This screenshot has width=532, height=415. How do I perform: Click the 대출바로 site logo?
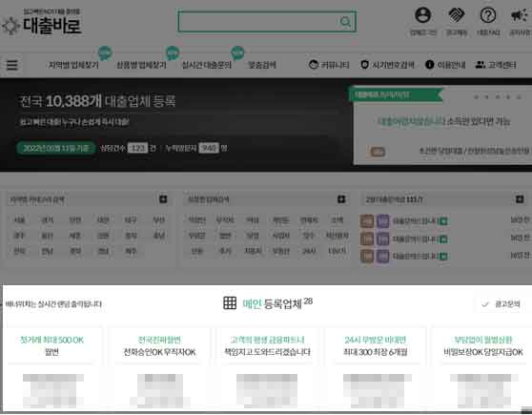pyautogui.click(x=42, y=23)
